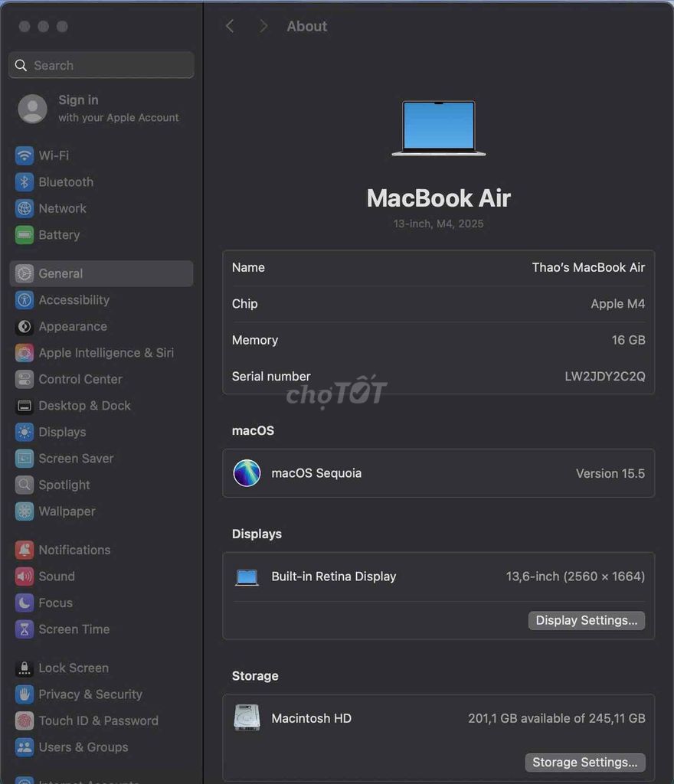Viewport: 674px width, 784px height.
Task: Open Battery settings via its icon
Action: pyautogui.click(x=24, y=235)
